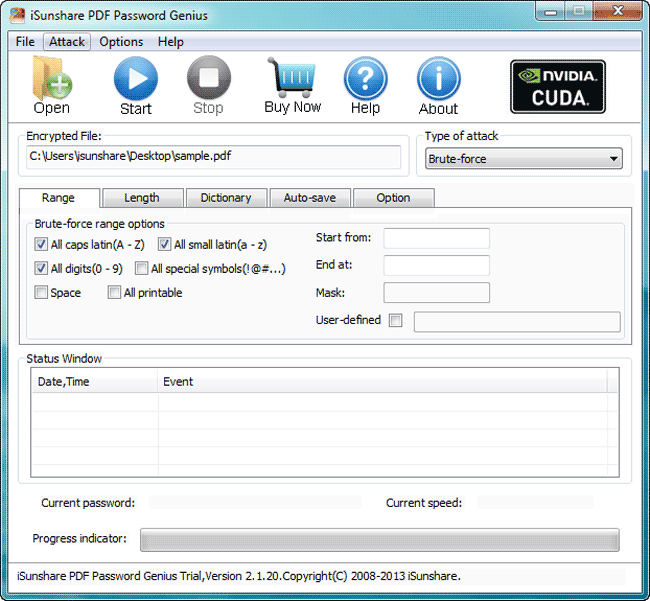Click the Date,Time column header
Viewport: 650px width, 601px height.
(x=95, y=381)
